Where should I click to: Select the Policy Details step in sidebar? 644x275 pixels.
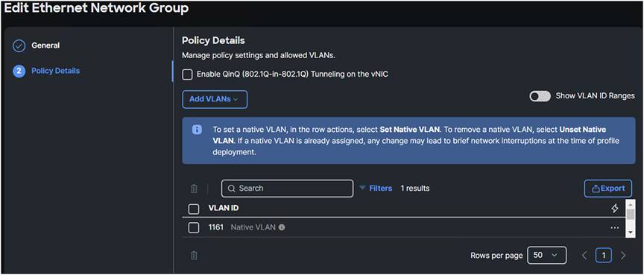point(55,71)
